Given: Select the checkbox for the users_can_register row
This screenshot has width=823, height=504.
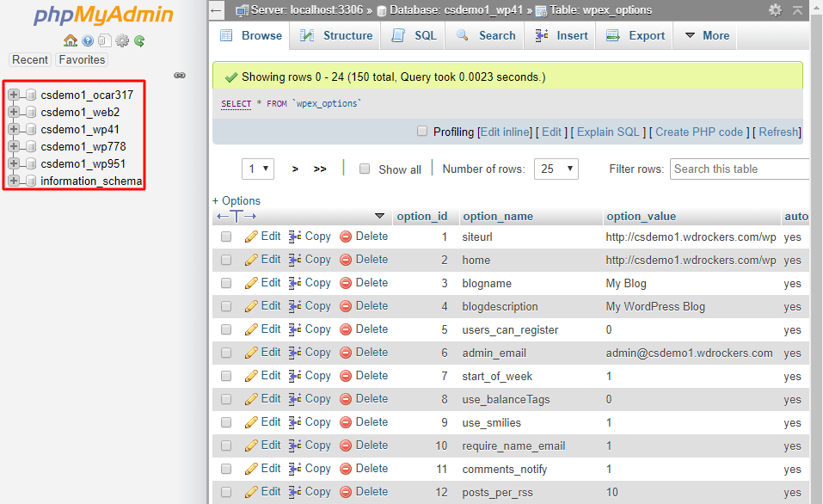Looking at the screenshot, I should [226, 329].
